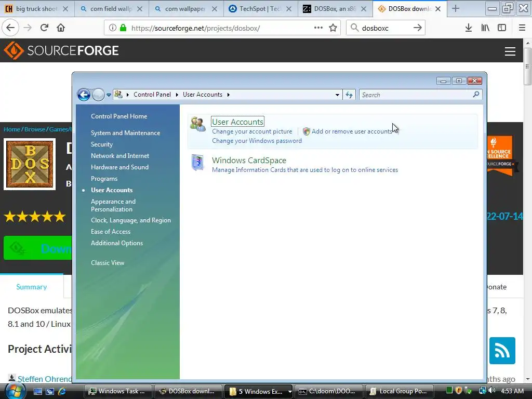Open Ease of Access category
Image resolution: width=532 pixels, height=399 pixels.
pyautogui.click(x=111, y=232)
